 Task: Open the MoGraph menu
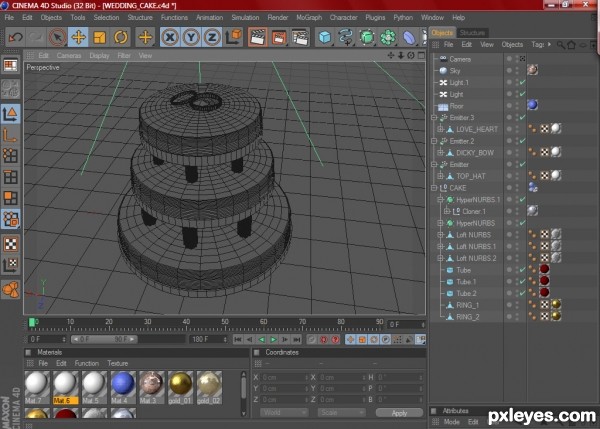point(309,18)
